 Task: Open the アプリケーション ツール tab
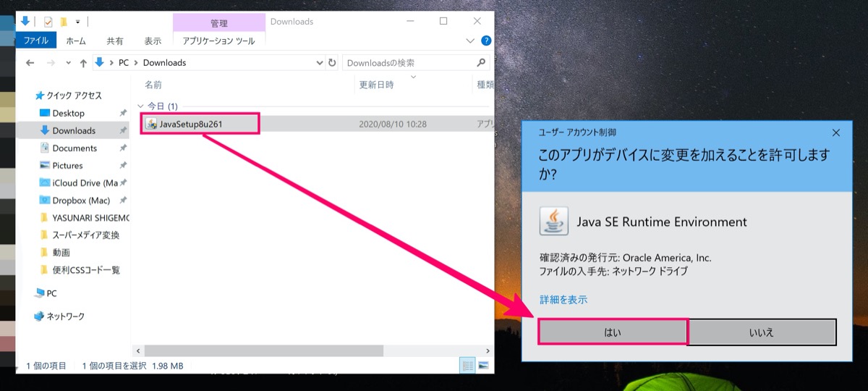(x=218, y=41)
